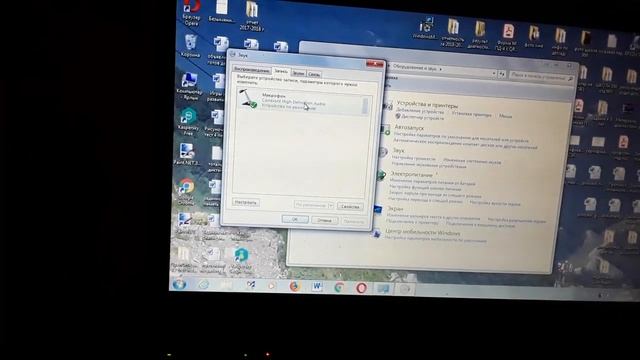This screenshot has width=640, height=360.
Task: Open the Свойства button in Sound dialog
Action: click(x=350, y=206)
